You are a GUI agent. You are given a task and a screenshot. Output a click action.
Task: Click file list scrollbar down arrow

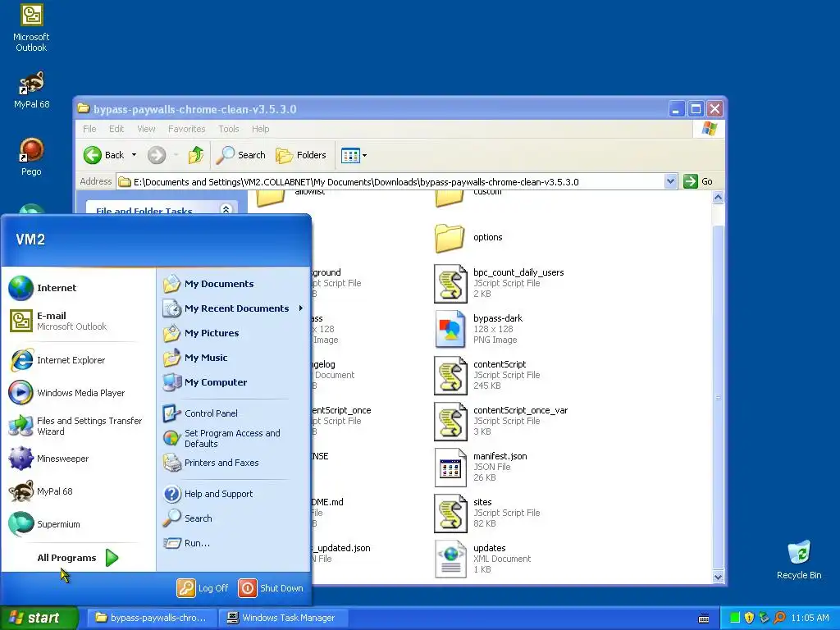coord(718,577)
